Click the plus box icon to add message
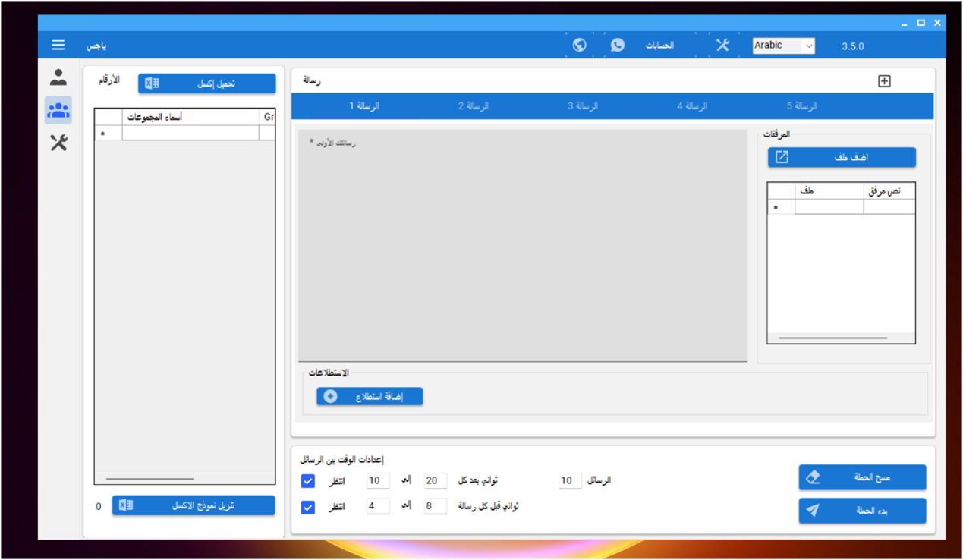 (884, 81)
